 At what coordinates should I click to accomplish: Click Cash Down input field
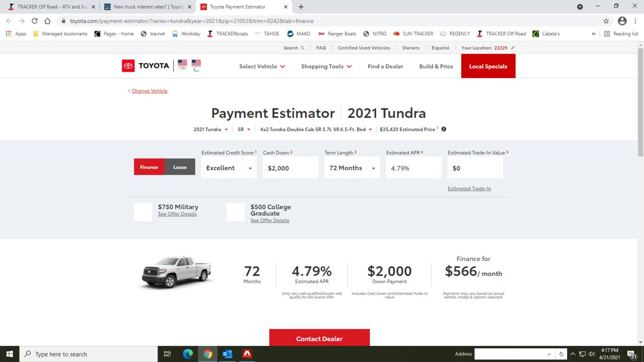pyautogui.click(x=291, y=167)
